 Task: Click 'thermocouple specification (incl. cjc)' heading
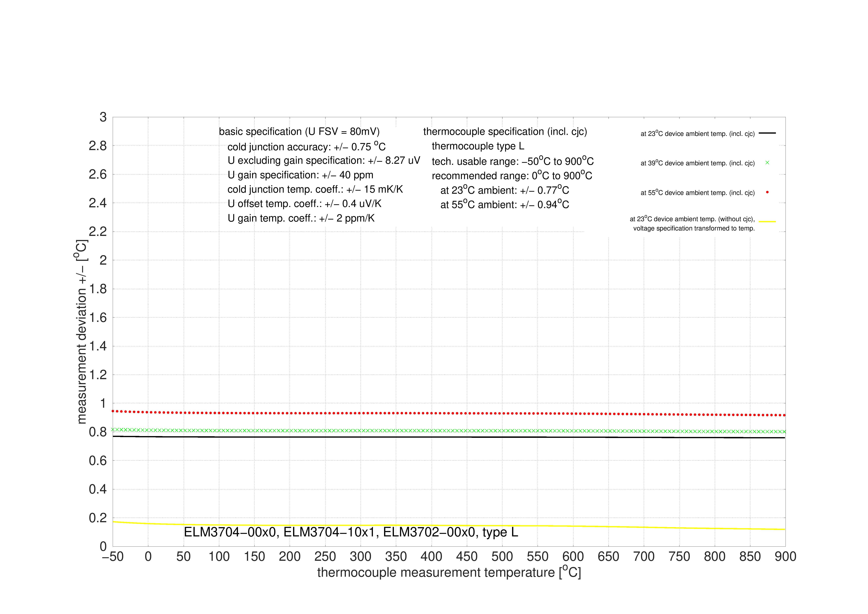(505, 132)
